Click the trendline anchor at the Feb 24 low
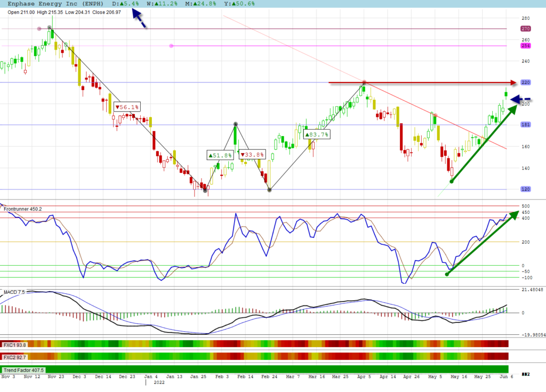Viewport: 546px width, 392px height. tap(269, 190)
